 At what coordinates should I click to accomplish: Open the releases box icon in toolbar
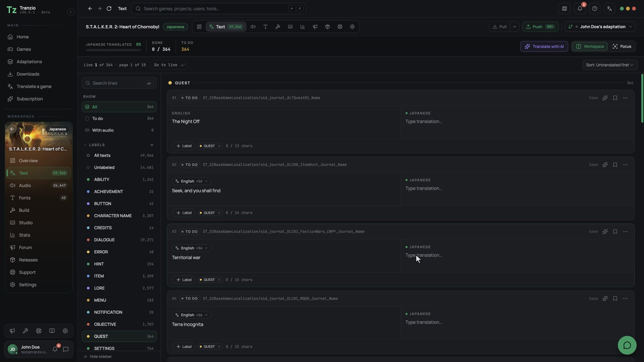(x=327, y=27)
